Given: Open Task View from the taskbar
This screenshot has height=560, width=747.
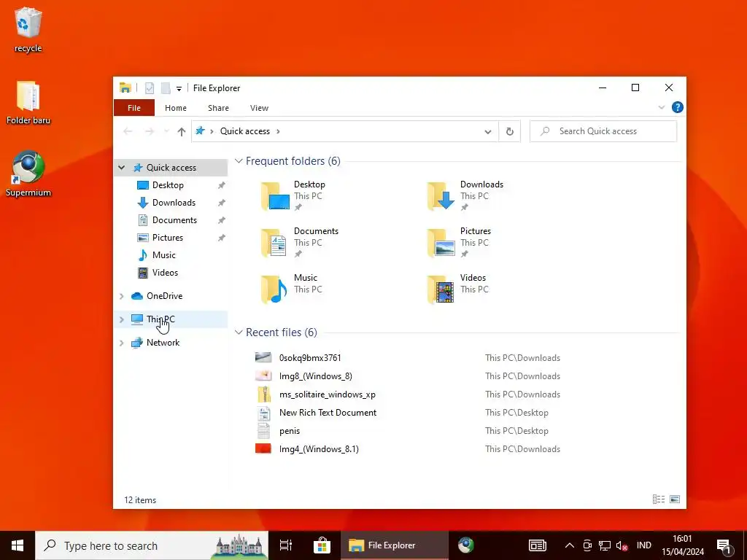Looking at the screenshot, I should (286, 545).
